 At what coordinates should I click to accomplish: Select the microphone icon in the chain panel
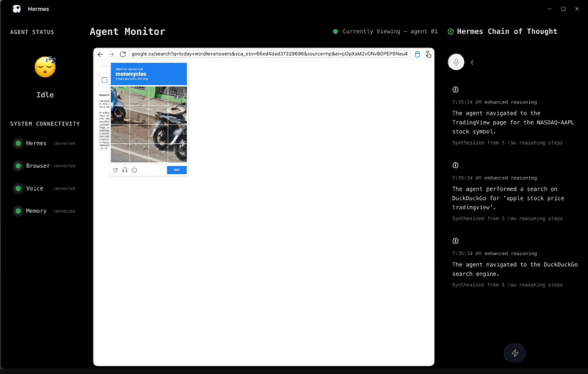455,62
